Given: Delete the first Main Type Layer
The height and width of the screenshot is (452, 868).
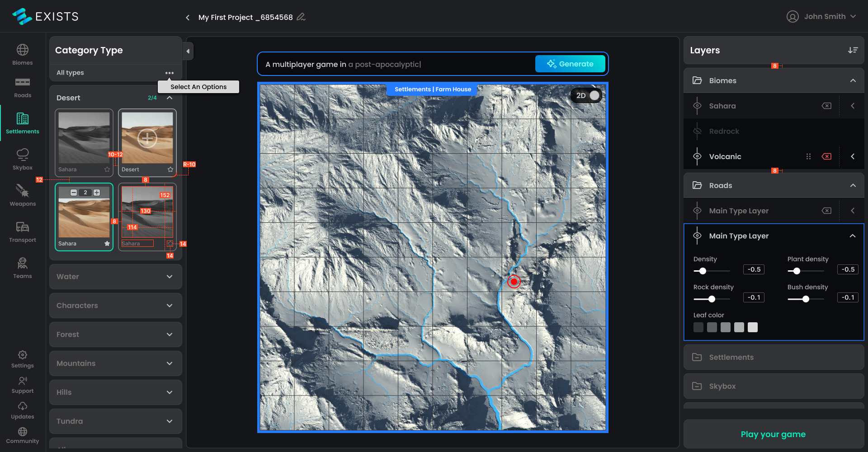Looking at the screenshot, I should 826,211.
